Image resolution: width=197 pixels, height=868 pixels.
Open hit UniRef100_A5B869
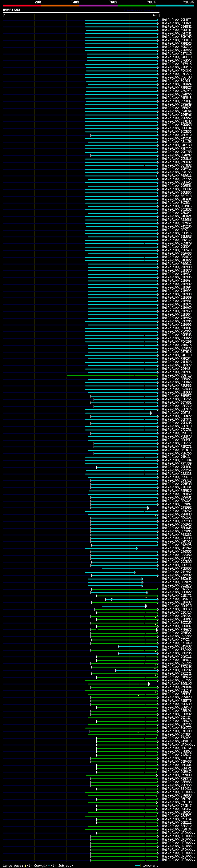point(177,379)
